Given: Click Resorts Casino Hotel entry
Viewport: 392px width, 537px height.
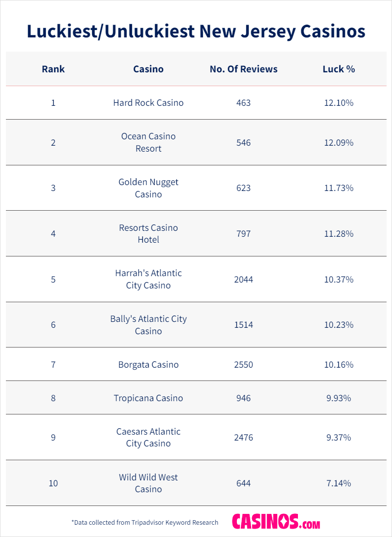Looking at the screenshot, I should [148, 234].
